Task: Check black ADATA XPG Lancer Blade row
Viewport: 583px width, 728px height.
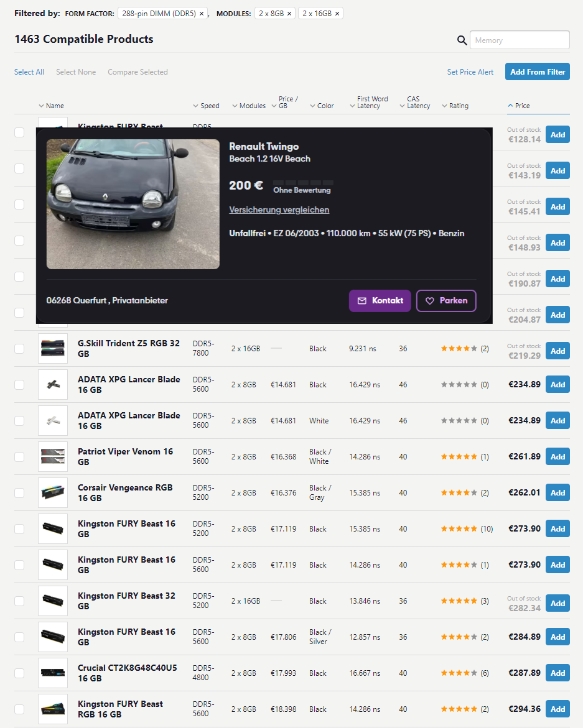Action: click(19, 385)
